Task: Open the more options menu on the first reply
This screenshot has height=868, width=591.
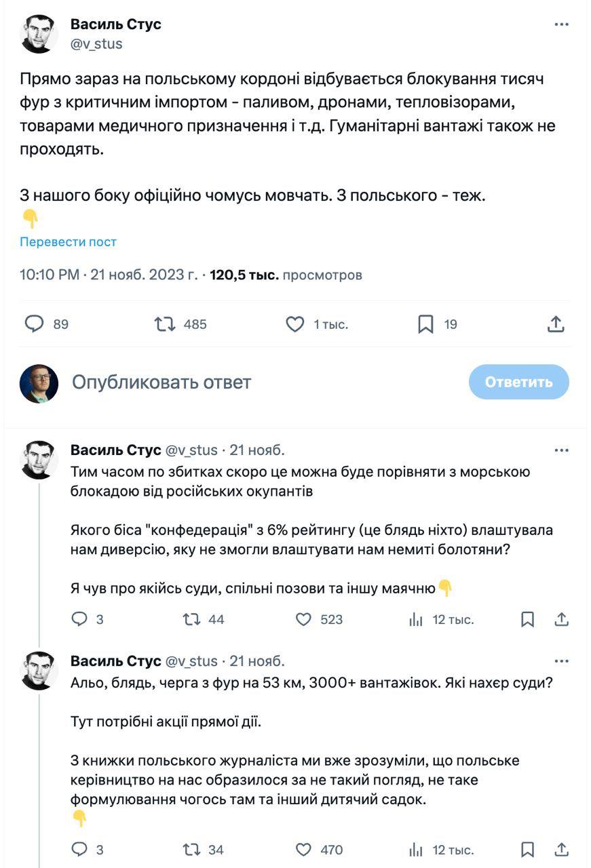Action: [x=562, y=450]
